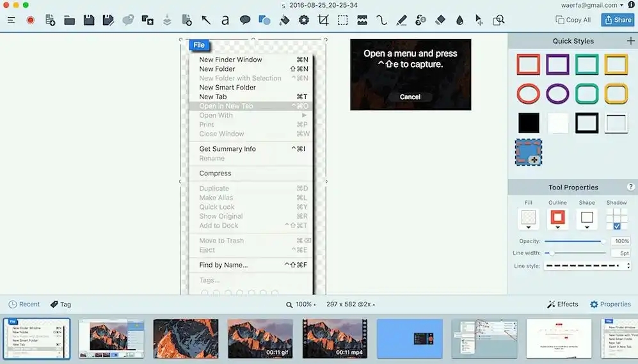Open the 00:11 gif thumbnail in tray
This screenshot has width=638, height=364.
click(260, 338)
